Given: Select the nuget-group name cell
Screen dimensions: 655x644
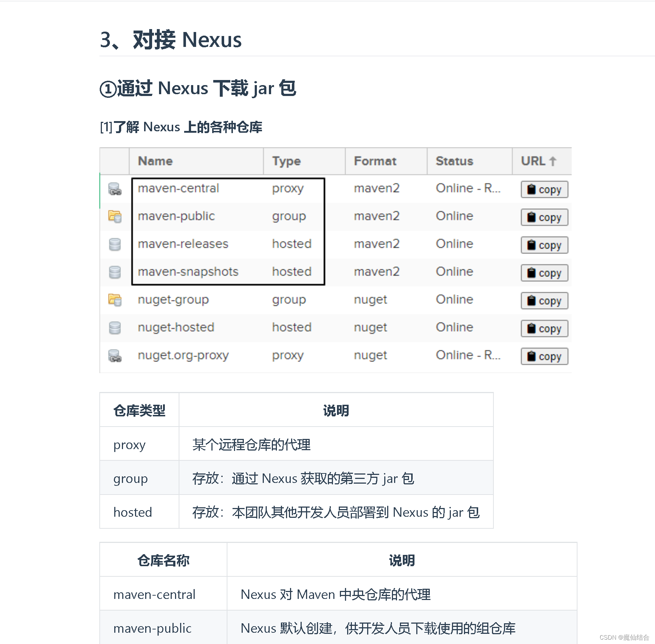Looking at the screenshot, I should tap(173, 300).
